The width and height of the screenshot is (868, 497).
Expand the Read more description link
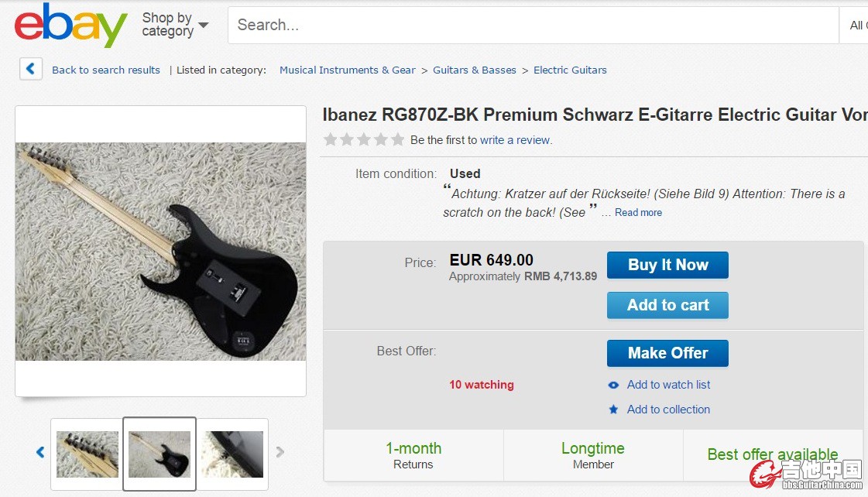(638, 213)
